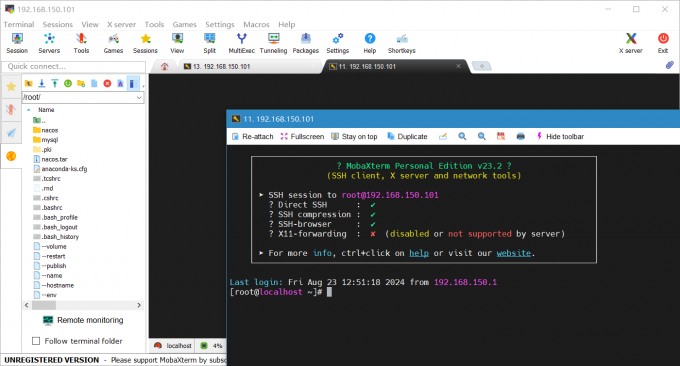680x366 pixels.
Task: Click the print icon in detached toolbar
Action: (x=520, y=136)
